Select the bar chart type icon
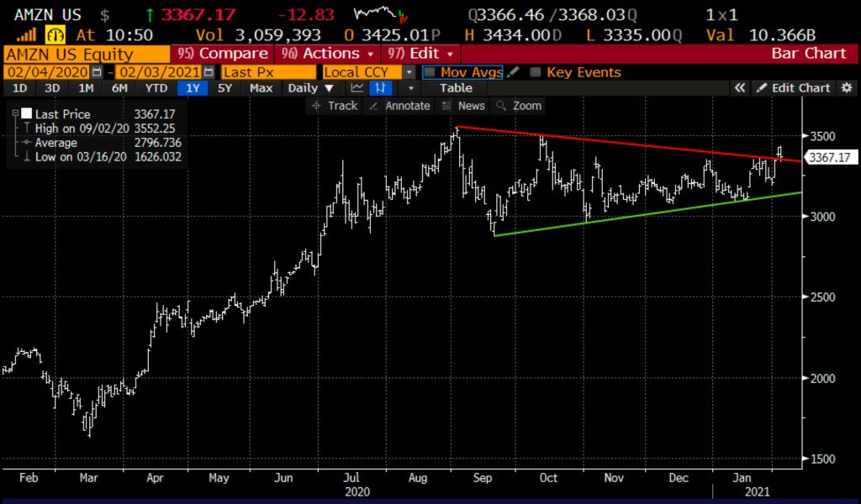861x504 pixels. coord(379,87)
